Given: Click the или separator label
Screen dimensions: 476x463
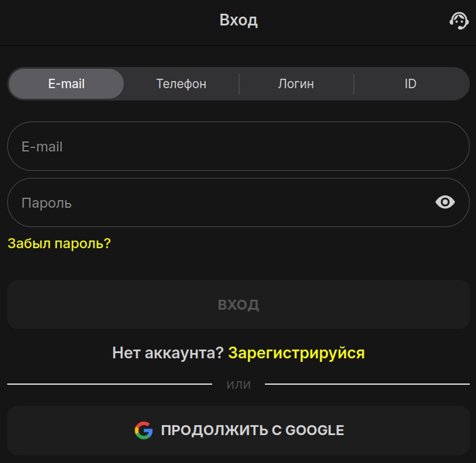Looking at the screenshot, I should (238, 385).
